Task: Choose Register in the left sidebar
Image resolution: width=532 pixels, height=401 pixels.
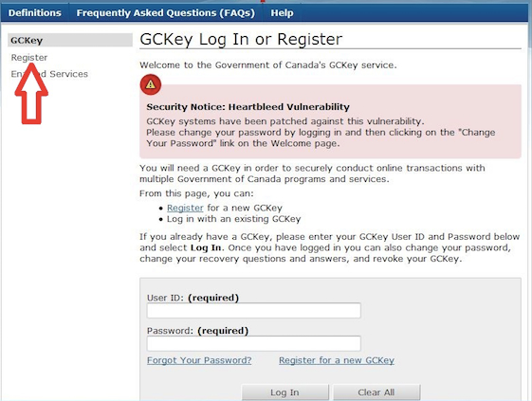Action: pyautogui.click(x=29, y=57)
